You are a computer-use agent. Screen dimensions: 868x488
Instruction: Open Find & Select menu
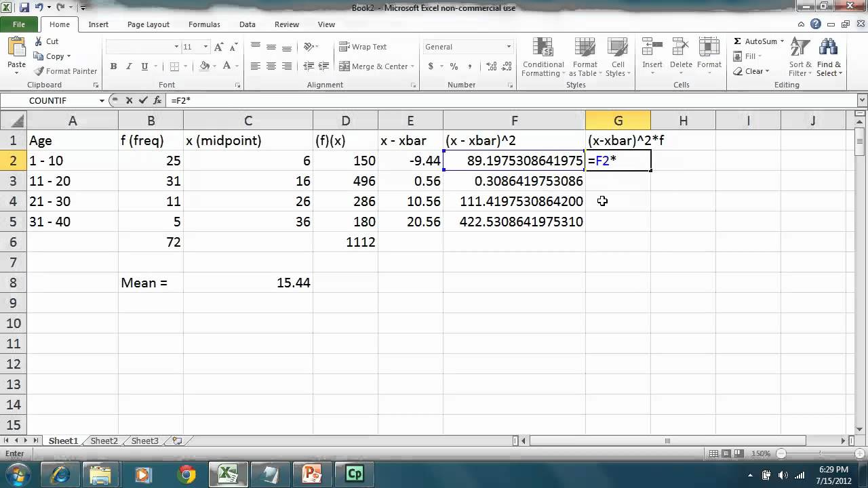click(829, 58)
